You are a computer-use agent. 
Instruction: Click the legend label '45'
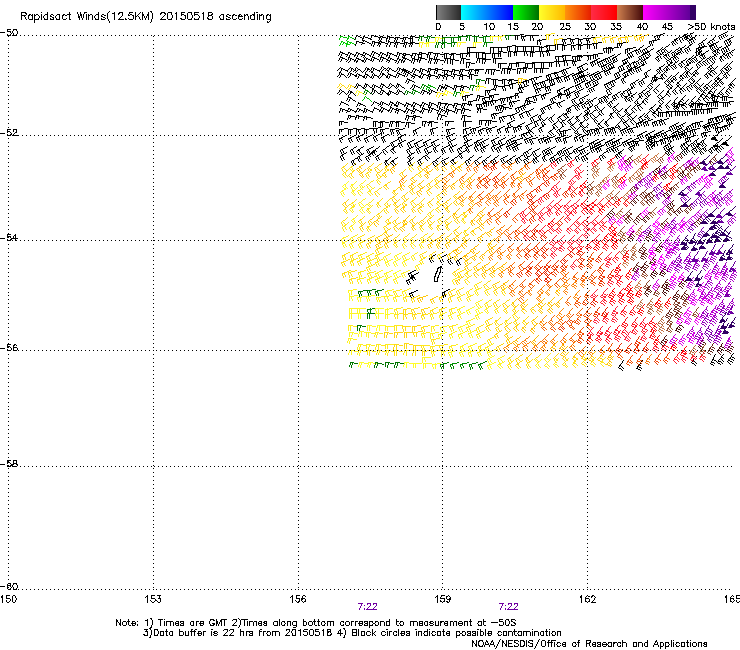(667, 27)
